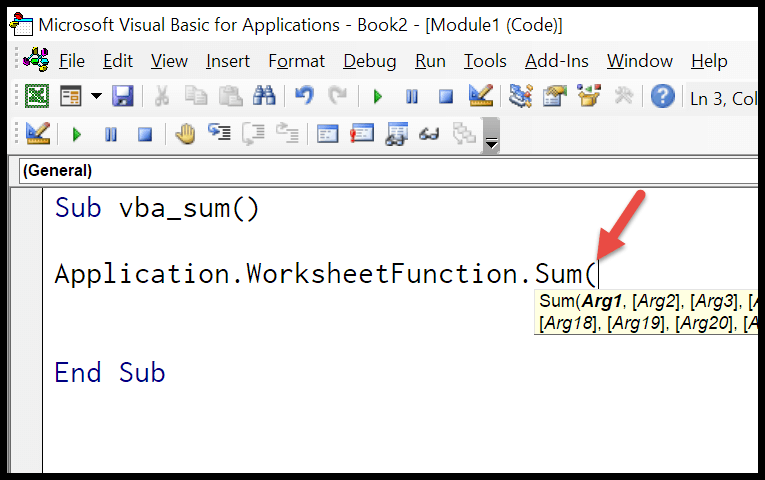The height and width of the screenshot is (480, 765).
Task: Click the VBA application icon in title bar
Action: [21, 24]
